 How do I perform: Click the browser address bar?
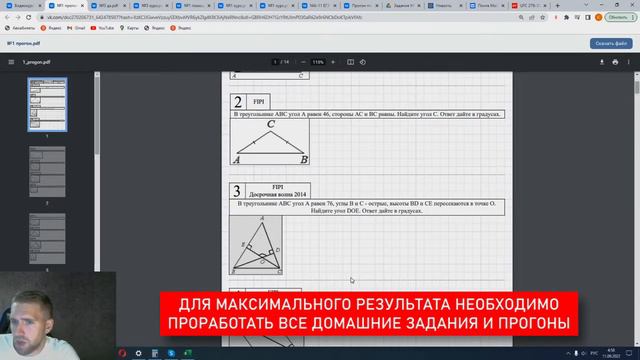pos(278,18)
